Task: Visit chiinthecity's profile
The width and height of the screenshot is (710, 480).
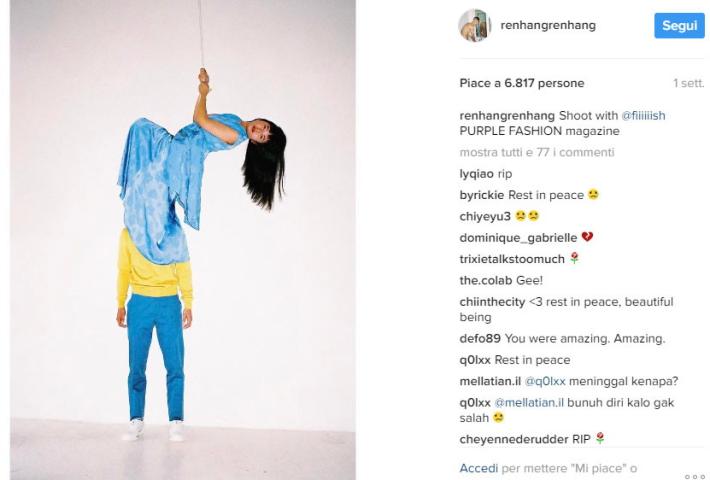Action: point(492,302)
